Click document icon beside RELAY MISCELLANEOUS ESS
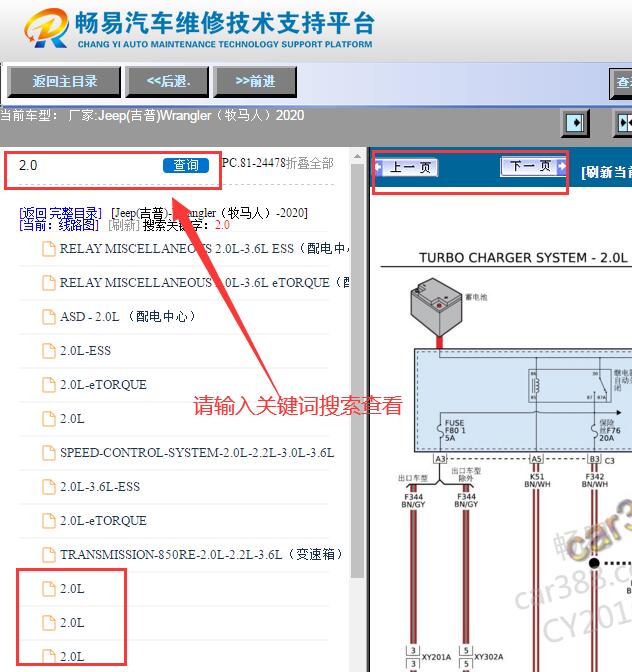The width and height of the screenshot is (632, 672). [x=49, y=249]
